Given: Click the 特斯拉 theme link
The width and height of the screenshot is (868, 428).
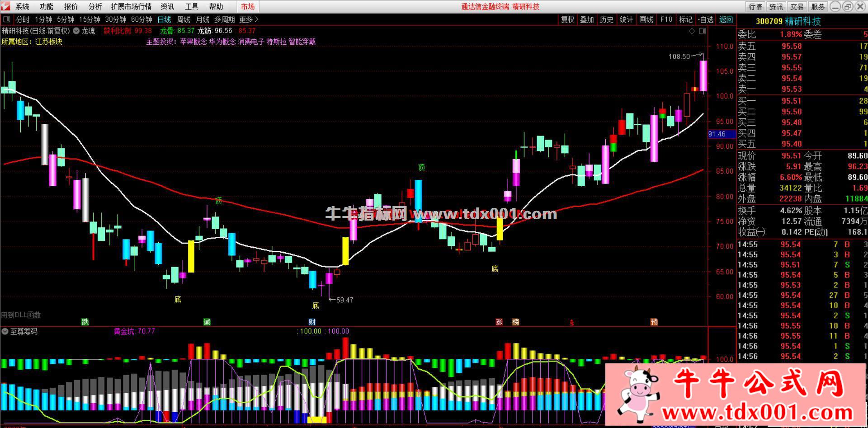Looking at the screenshot, I should coord(276,42).
